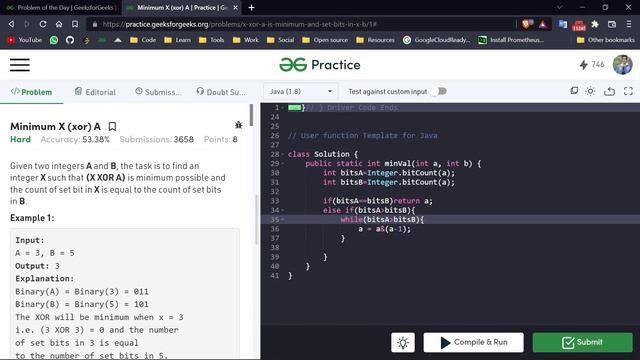Open tab search chevron in title bar
The height and width of the screenshot is (360, 640).
[560, 7]
